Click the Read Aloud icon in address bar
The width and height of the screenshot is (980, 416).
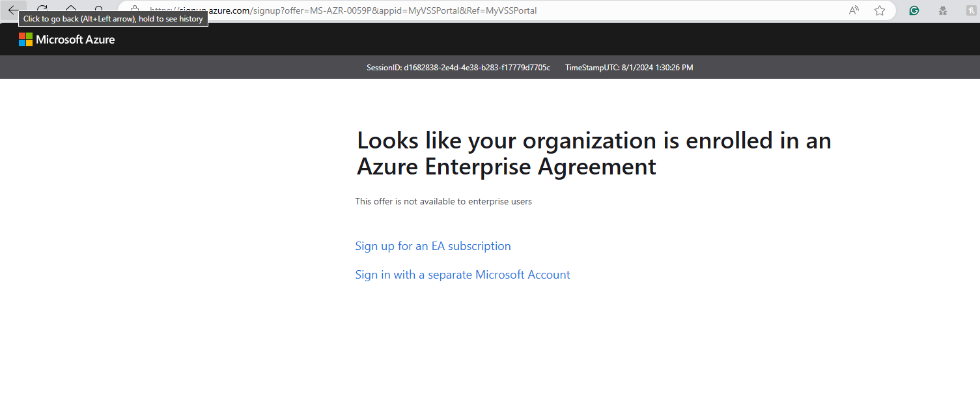pos(854,10)
